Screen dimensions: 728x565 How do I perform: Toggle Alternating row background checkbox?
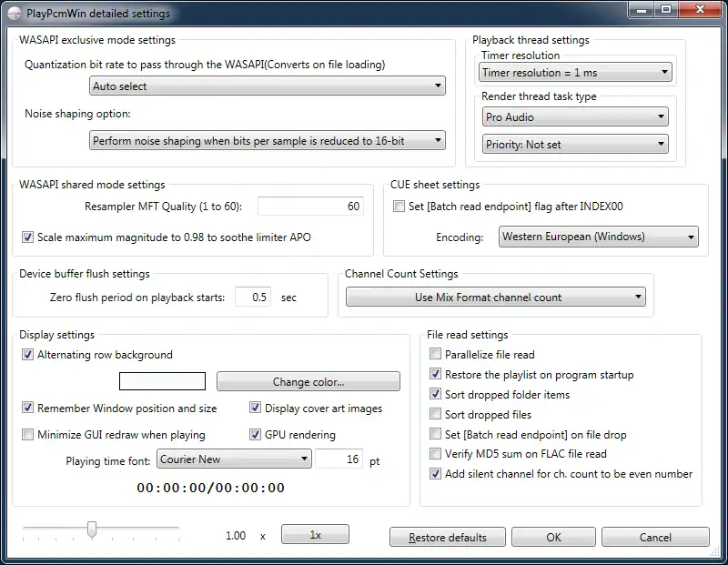pyautogui.click(x=28, y=355)
